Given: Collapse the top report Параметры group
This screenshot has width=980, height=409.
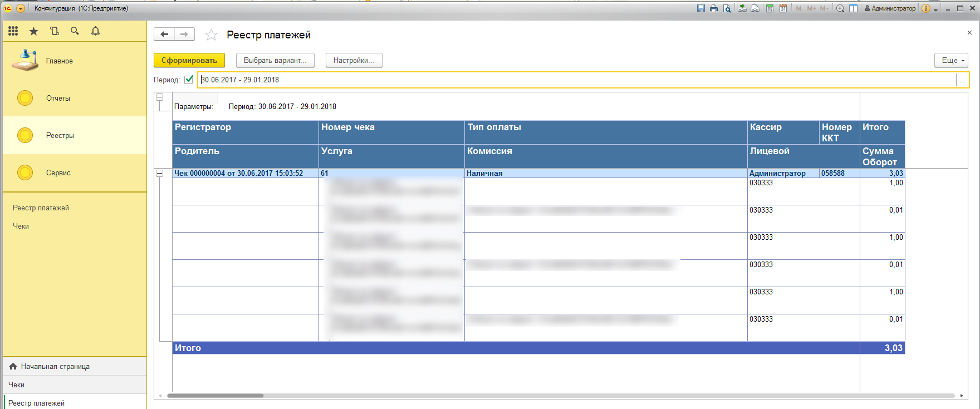Looking at the screenshot, I should point(160,97).
